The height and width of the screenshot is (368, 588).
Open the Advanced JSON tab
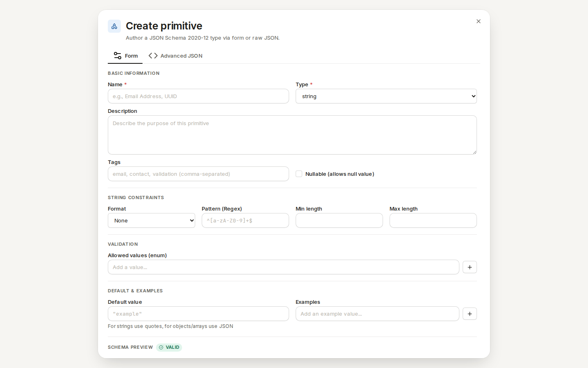(176, 56)
